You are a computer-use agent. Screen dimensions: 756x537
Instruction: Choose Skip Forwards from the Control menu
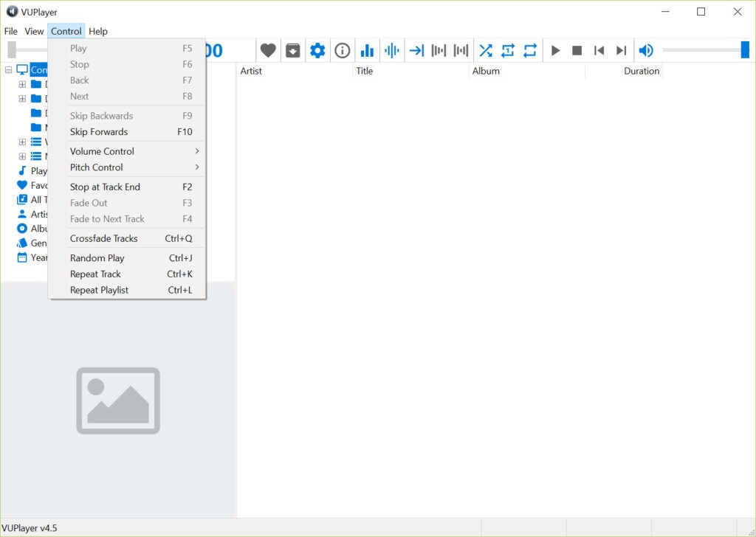pyautogui.click(x=99, y=132)
